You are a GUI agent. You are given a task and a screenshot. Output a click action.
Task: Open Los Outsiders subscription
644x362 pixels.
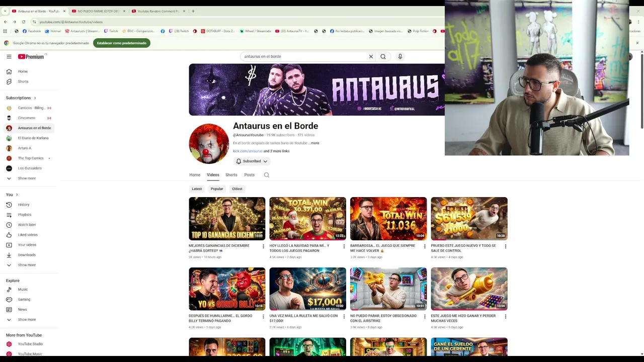coord(29,168)
